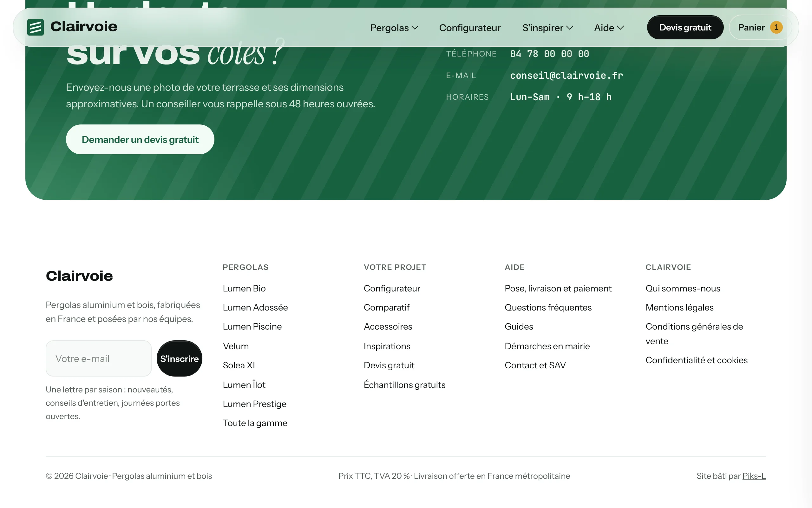Focus the Votre e-mail input field
This screenshot has width=812, height=508.
tap(99, 358)
